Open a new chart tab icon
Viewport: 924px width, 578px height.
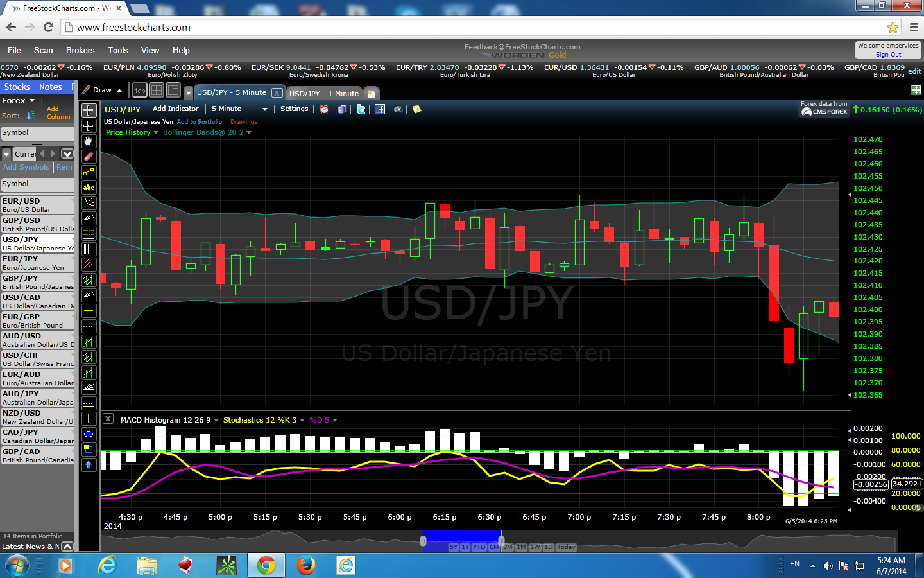coord(371,94)
